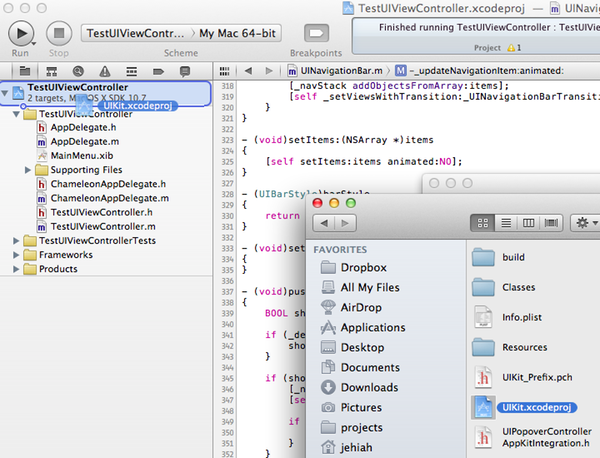Go back in editor history
Screen dimensions: 600x458
(248, 71)
